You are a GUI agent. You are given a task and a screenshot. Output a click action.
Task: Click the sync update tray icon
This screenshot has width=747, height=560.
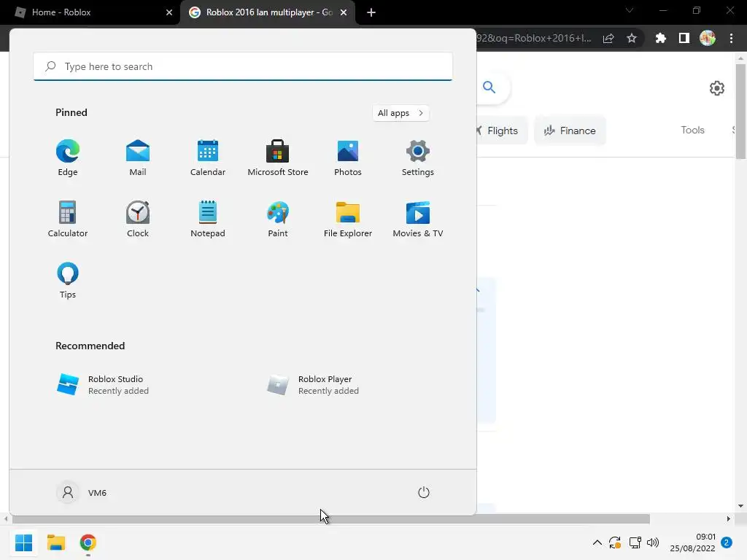[614, 542]
